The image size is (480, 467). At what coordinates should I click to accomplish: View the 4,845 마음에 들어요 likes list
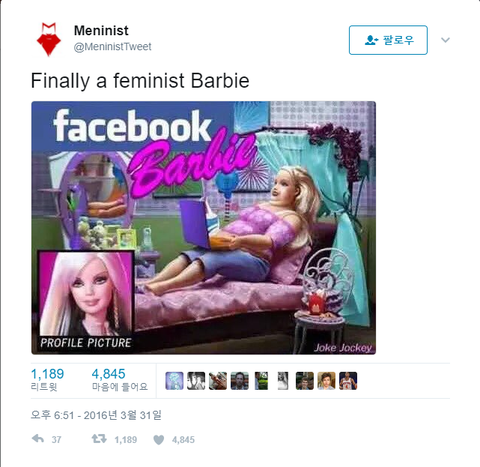pyautogui.click(x=120, y=380)
